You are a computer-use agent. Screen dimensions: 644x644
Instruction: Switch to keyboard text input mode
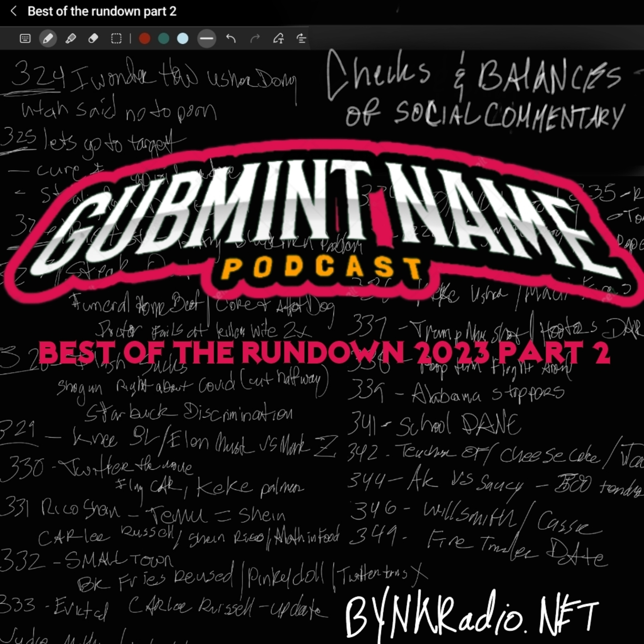[x=25, y=39]
